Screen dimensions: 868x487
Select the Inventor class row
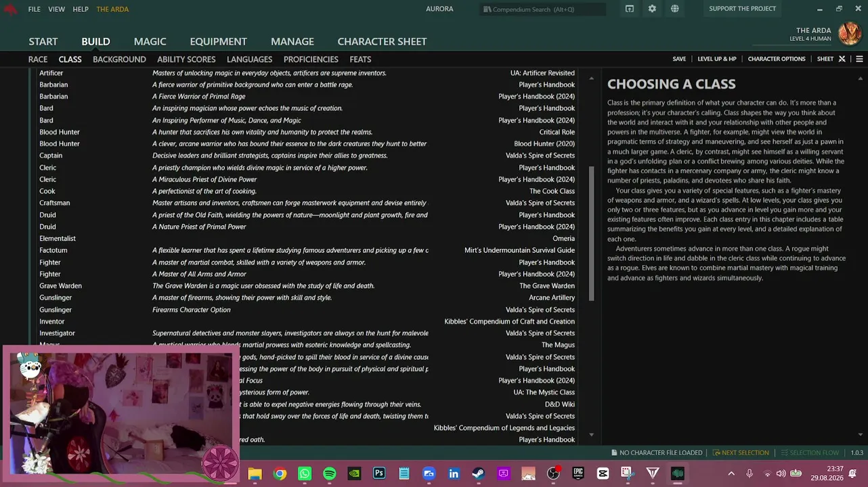307,321
